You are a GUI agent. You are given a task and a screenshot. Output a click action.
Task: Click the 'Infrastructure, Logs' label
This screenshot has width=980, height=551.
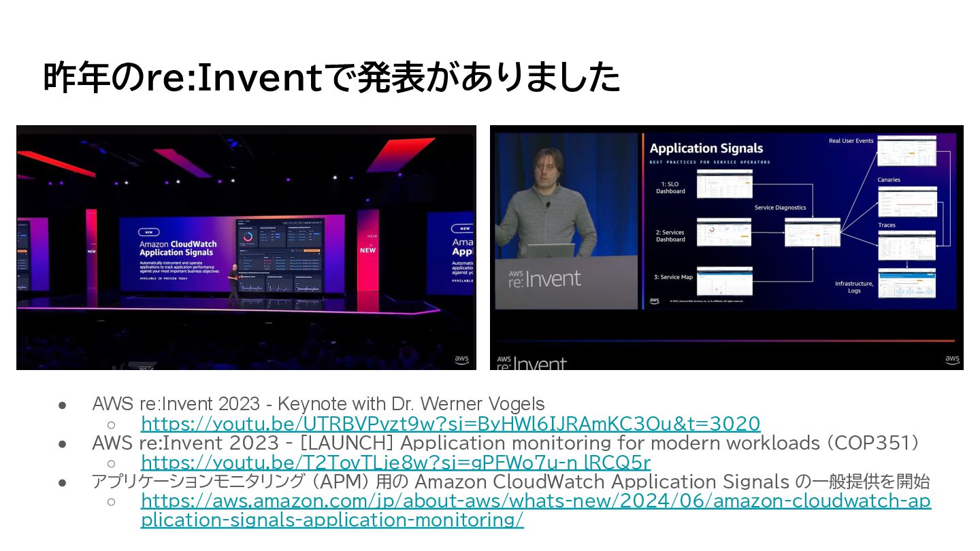(x=854, y=287)
